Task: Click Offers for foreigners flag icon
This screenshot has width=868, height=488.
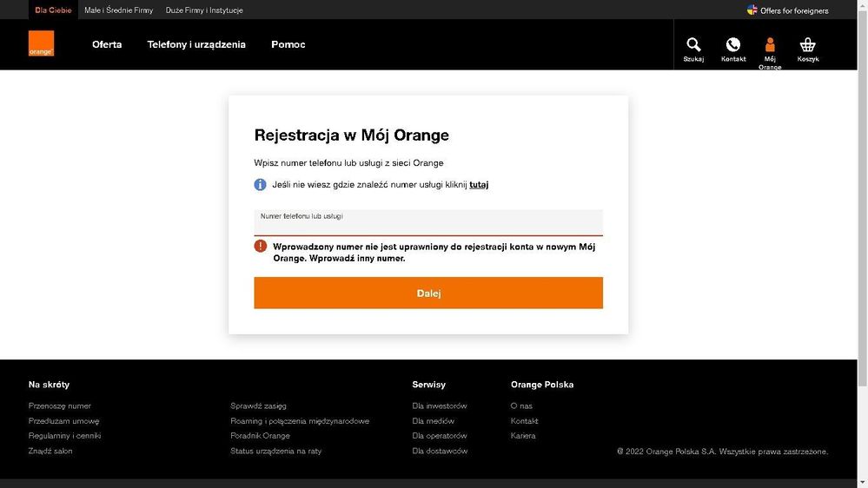Action: tap(752, 10)
